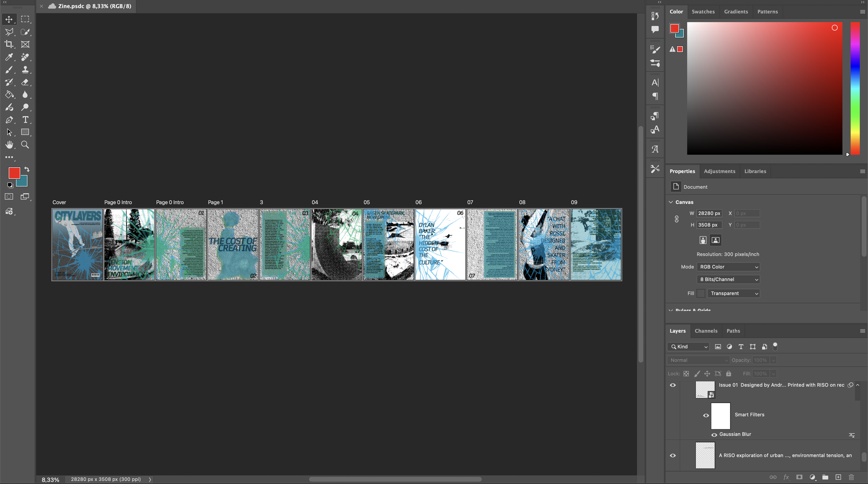Image resolution: width=868 pixels, height=484 pixels.
Task: Activate the Crop tool
Action: (9, 44)
